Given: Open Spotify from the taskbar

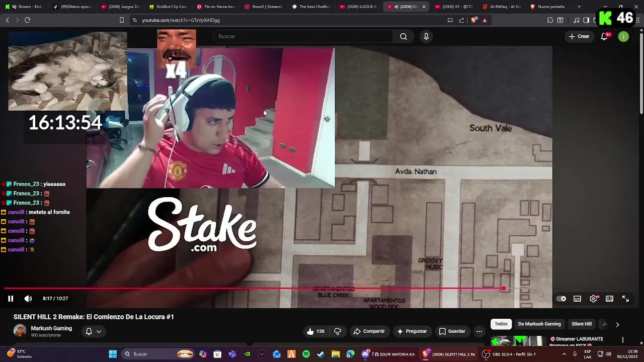Looking at the screenshot, I should 306,354.
